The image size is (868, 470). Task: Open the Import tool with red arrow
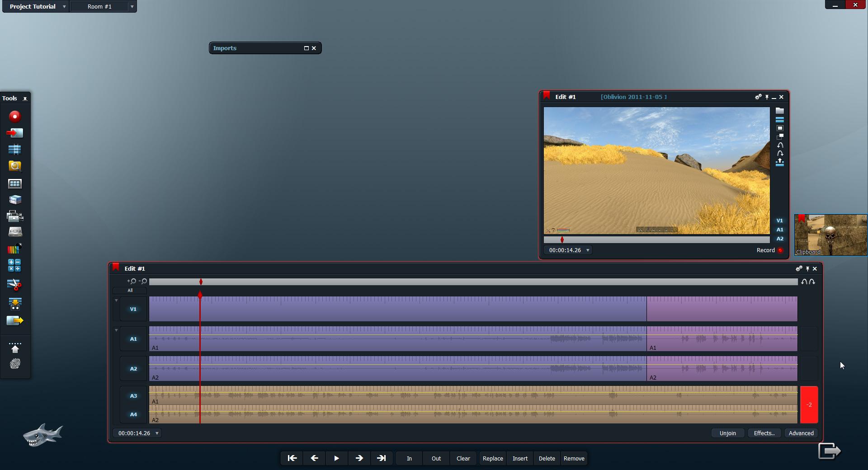pyautogui.click(x=15, y=133)
